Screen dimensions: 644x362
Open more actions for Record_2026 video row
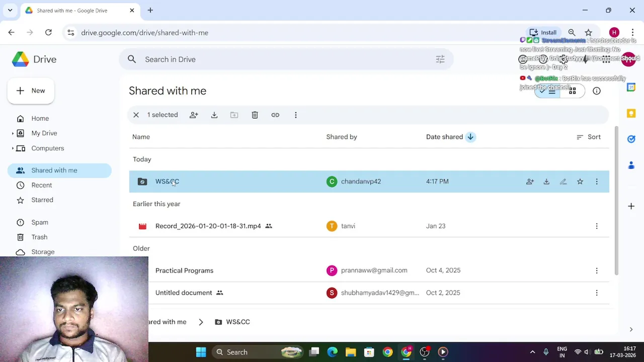click(597, 226)
